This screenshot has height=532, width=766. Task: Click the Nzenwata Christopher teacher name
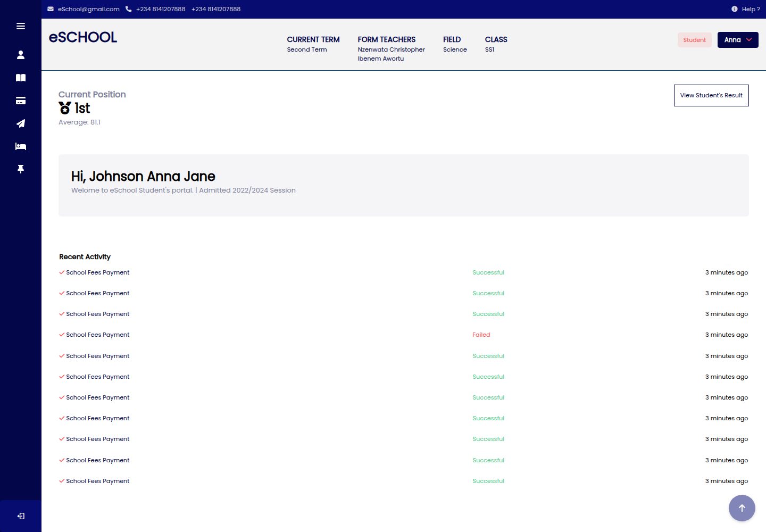tap(392, 49)
